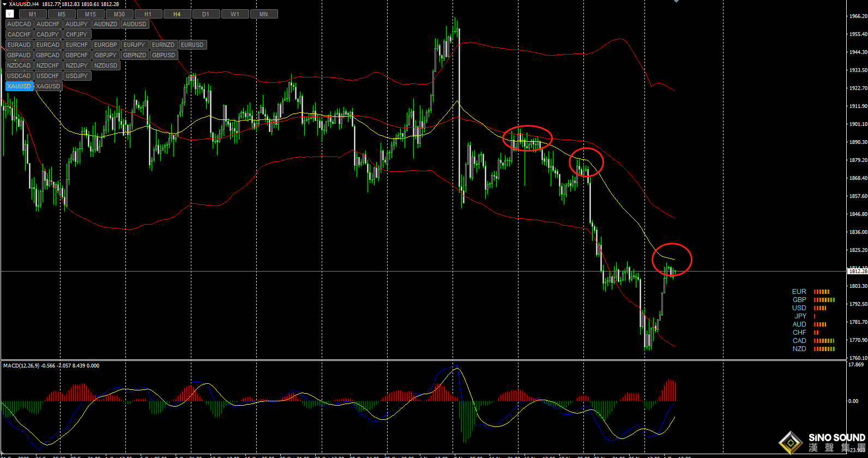Switch to the M1 timeframe
Screen dimensions: 868x458
pos(33,14)
